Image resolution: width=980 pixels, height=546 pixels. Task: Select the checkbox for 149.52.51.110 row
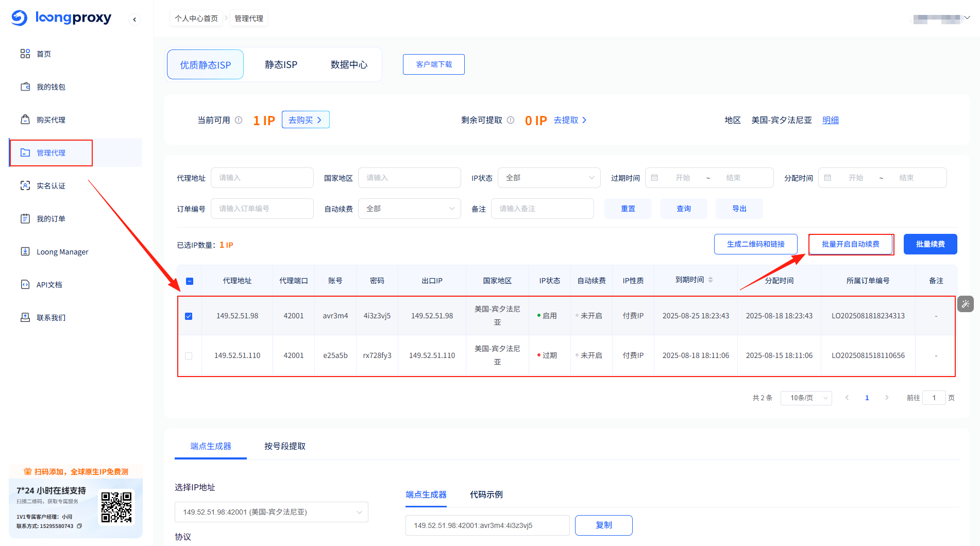[x=189, y=355]
